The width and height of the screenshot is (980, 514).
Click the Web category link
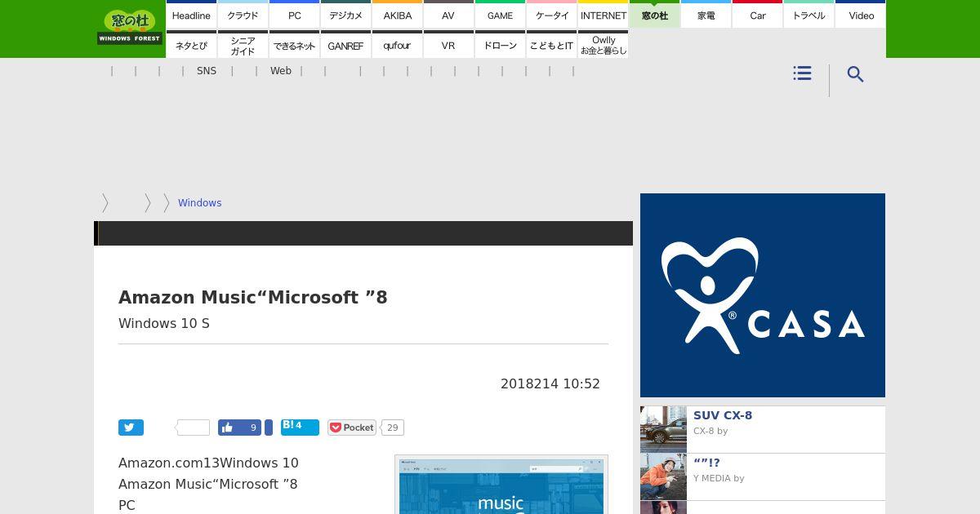point(281,71)
